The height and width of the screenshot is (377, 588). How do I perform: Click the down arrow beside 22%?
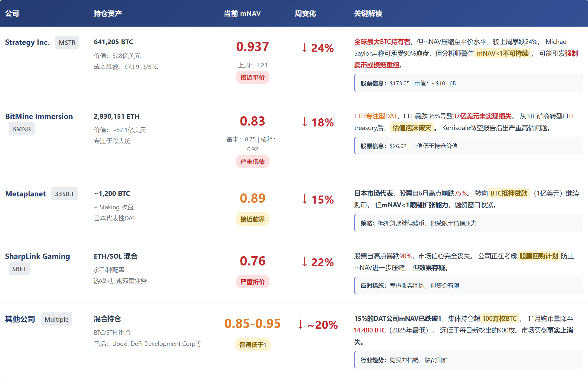pos(304,262)
